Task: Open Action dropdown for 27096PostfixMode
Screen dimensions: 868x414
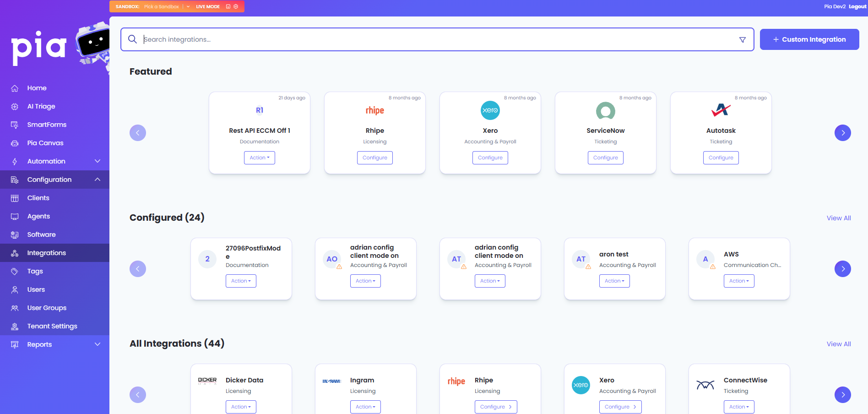Action: coord(241,281)
